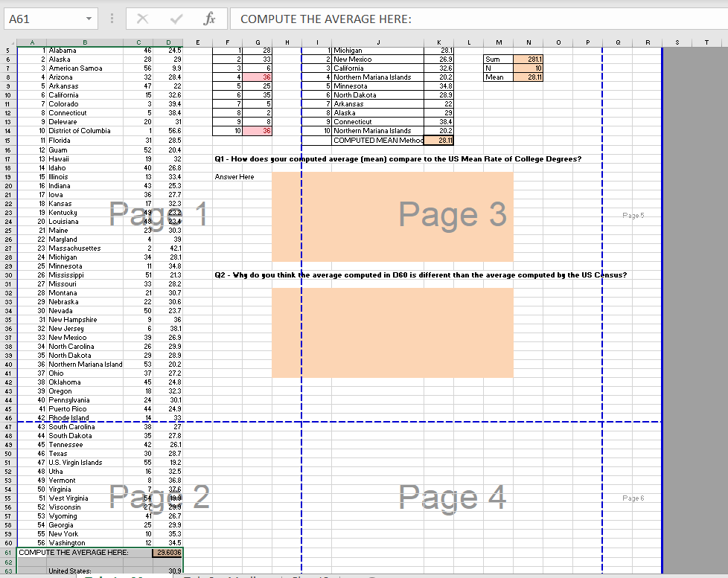728x578 pixels.
Task: Select column T header
Action: coord(706,42)
